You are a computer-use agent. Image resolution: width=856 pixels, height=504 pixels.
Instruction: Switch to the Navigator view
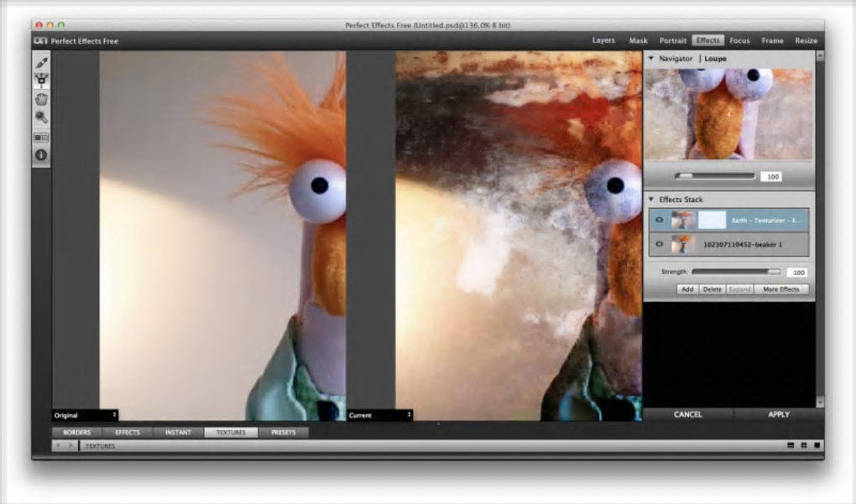pos(676,59)
